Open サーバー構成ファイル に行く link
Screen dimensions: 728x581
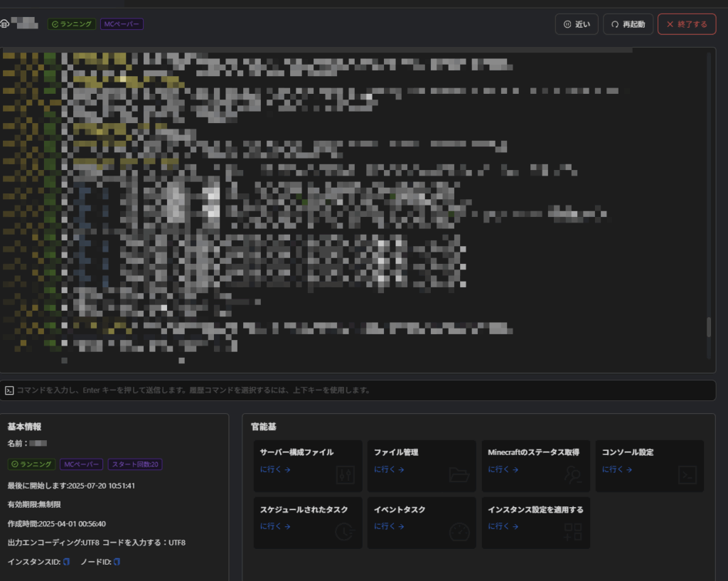pyautogui.click(x=275, y=469)
